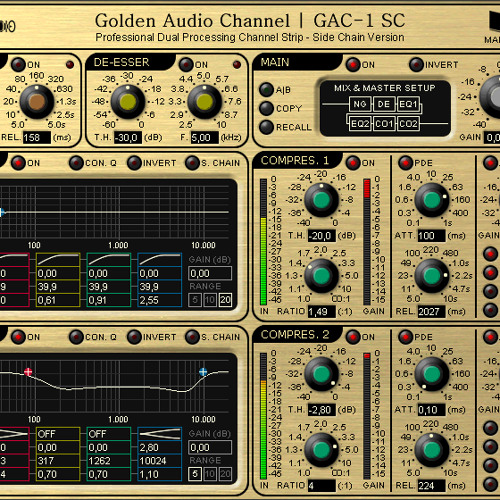Click the COPY button
The image size is (500, 500).
tap(266, 108)
